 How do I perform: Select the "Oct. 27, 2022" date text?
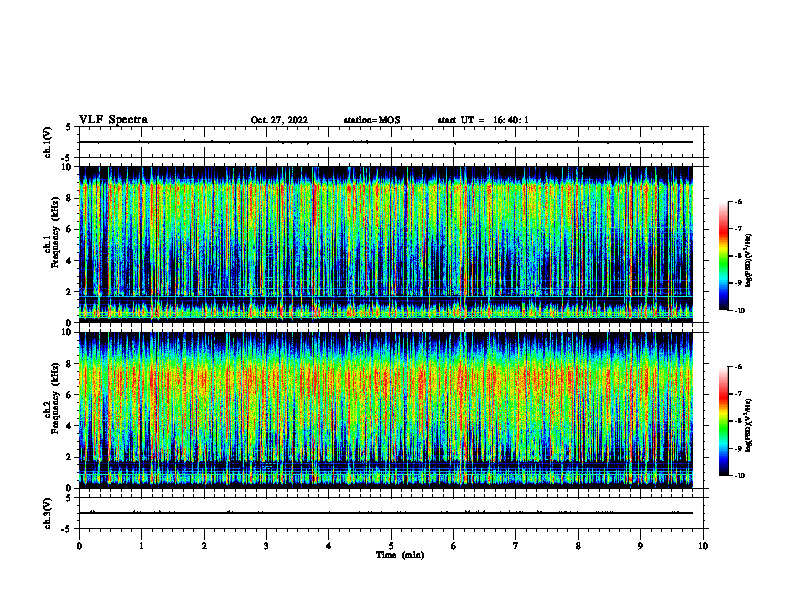pos(279,120)
